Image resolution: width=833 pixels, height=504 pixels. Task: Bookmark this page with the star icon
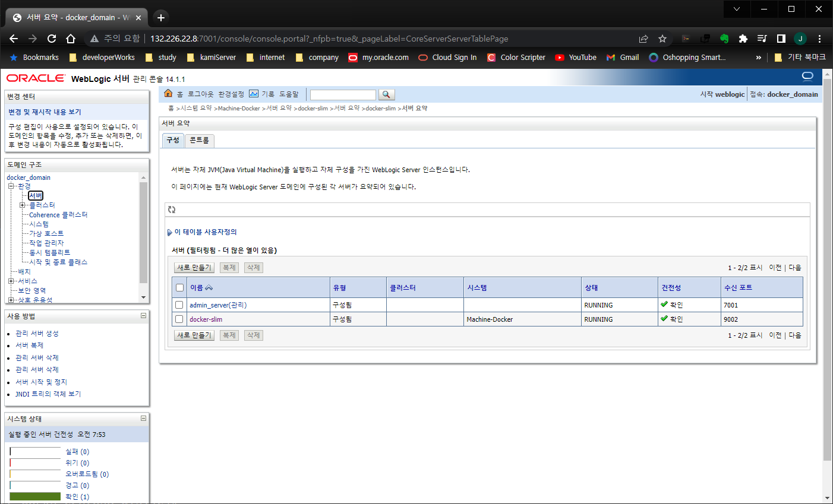click(662, 39)
